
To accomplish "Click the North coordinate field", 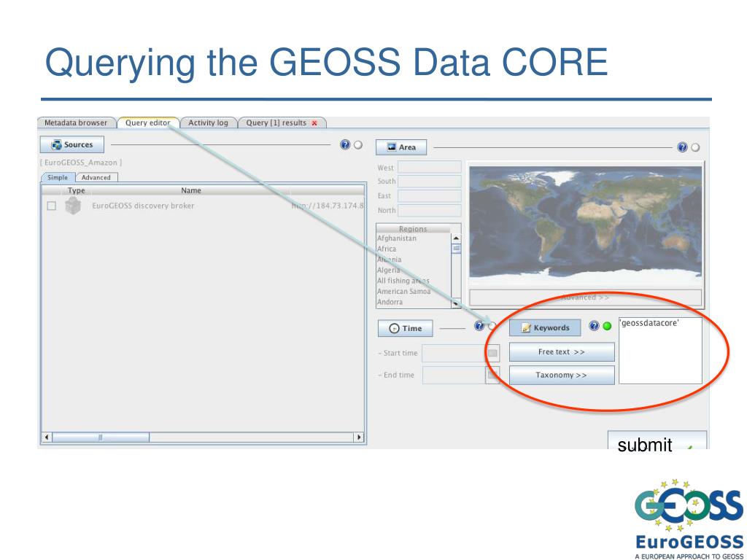I will (430, 210).
